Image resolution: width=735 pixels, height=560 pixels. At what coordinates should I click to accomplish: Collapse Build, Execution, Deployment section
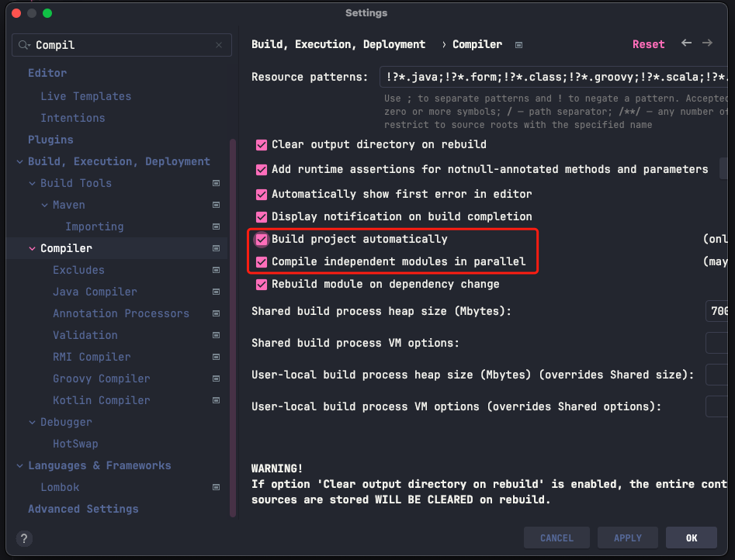click(19, 161)
